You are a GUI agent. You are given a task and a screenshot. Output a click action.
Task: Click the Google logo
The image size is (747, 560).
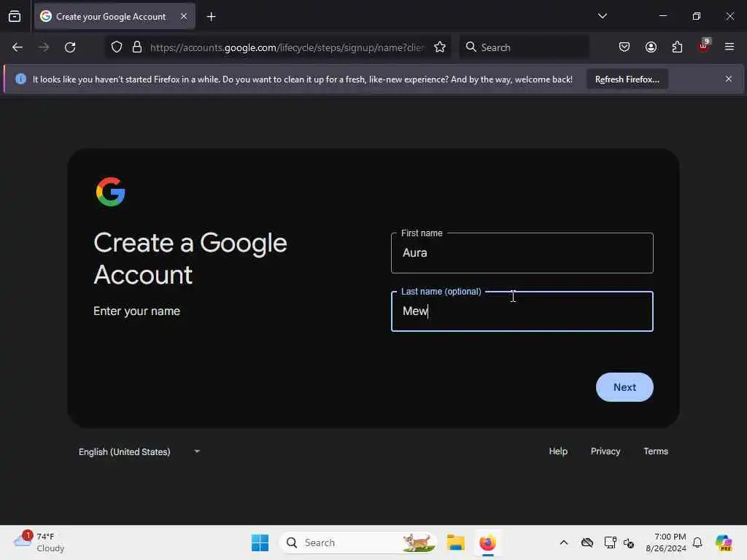click(x=111, y=192)
